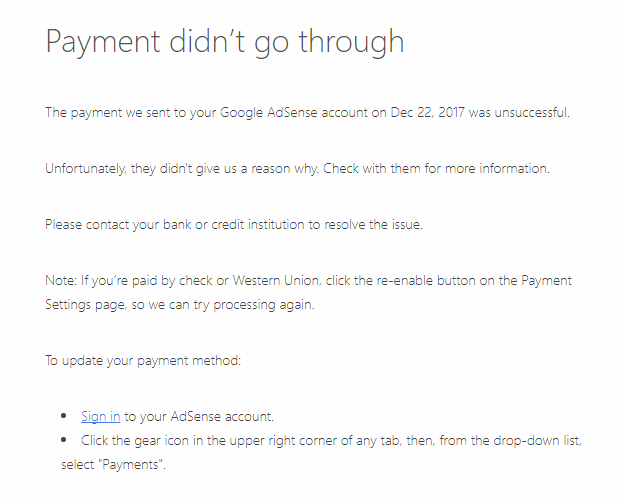
Task: Click the word "unsuccessful" in first paragraph
Action: coord(532,113)
